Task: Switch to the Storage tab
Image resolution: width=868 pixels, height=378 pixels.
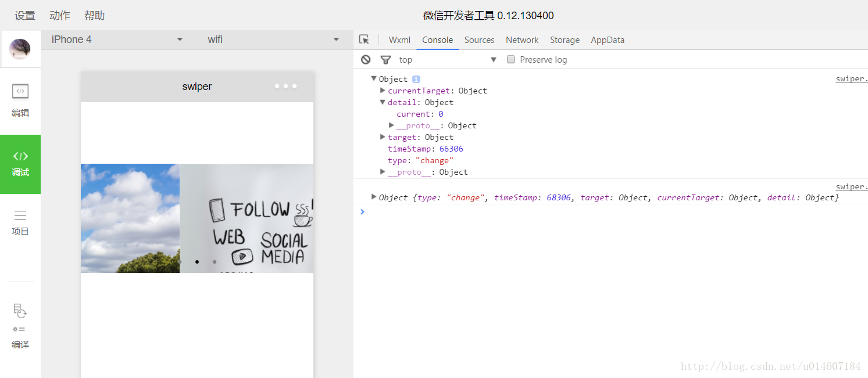Action: [x=565, y=39]
